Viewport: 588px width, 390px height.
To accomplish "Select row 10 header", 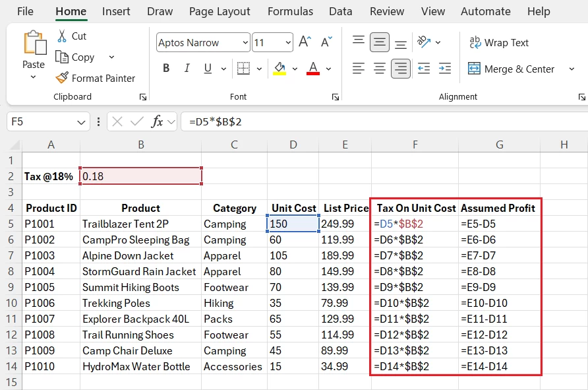I will click(x=11, y=303).
